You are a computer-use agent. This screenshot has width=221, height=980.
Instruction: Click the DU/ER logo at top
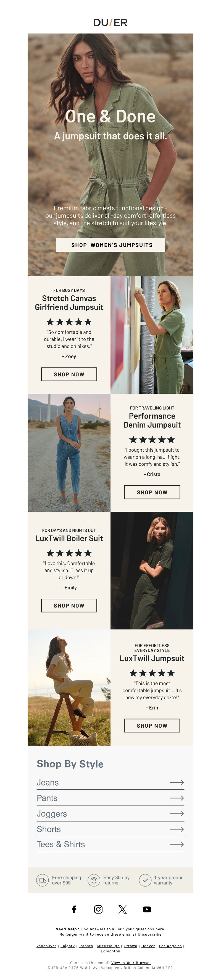(x=110, y=22)
